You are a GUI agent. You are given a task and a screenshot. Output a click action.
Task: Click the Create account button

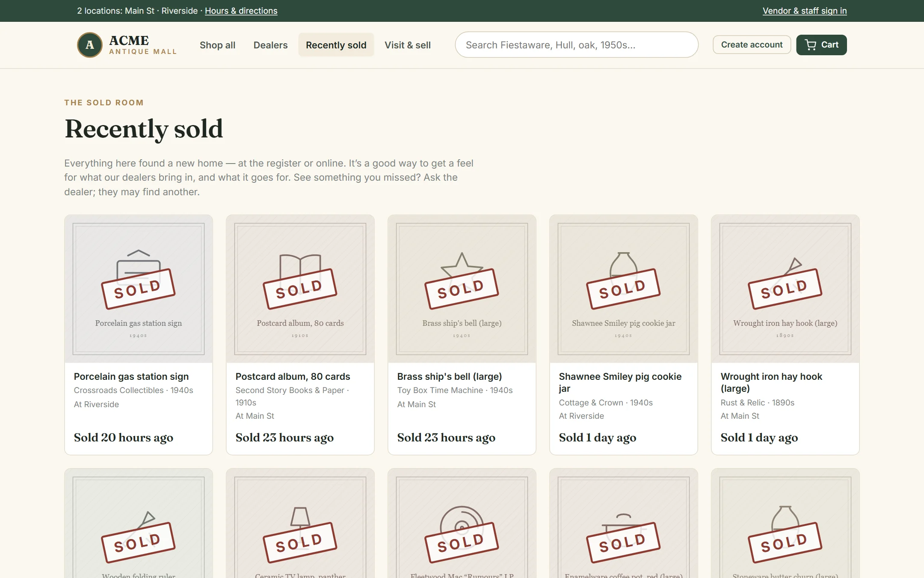pyautogui.click(x=752, y=45)
